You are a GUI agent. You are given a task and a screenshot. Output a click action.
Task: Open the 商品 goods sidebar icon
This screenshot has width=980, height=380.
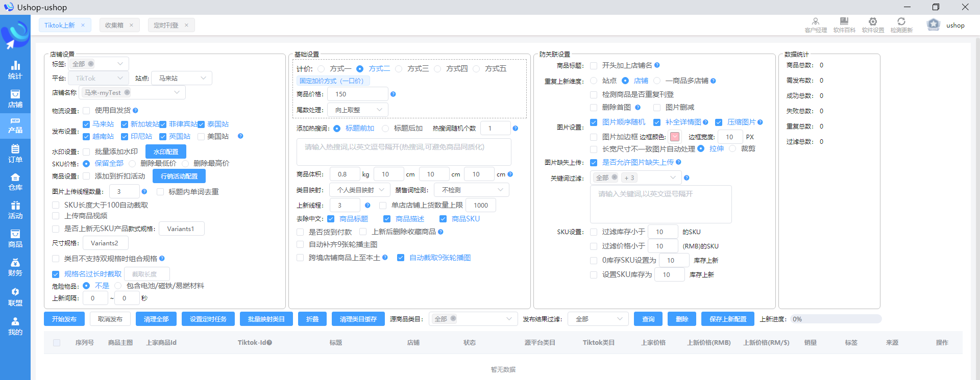pyautogui.click(x=15, y=239)
